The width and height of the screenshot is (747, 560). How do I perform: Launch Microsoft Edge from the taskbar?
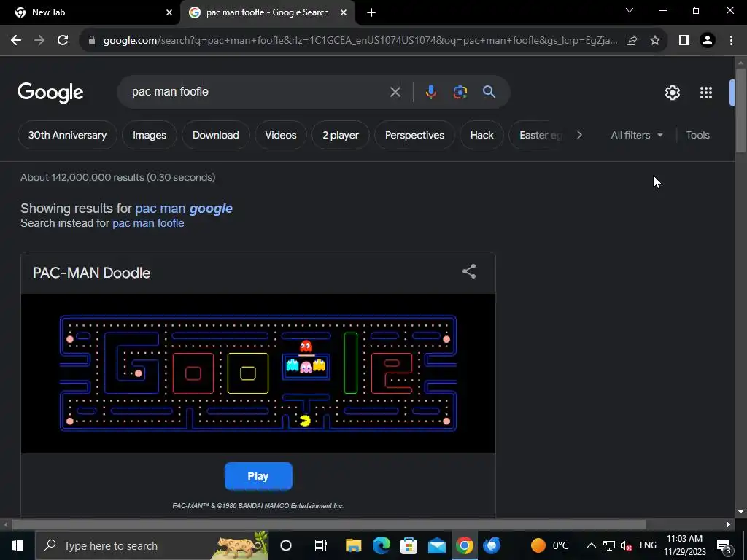point(381,545)
